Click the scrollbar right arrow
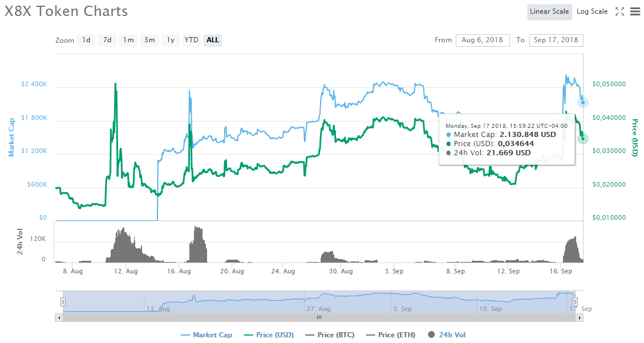Viewport: 644px width, 343px height. [x=580, y=317]
